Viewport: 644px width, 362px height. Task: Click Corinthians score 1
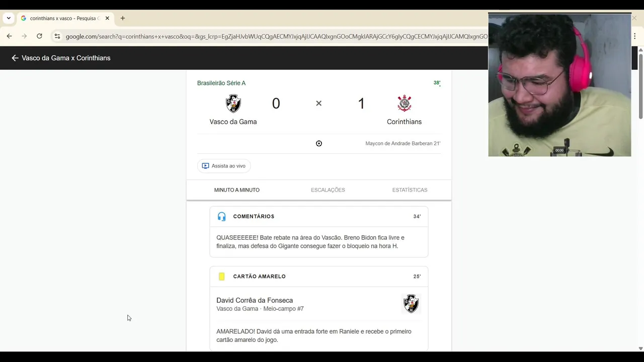[361, 104]
